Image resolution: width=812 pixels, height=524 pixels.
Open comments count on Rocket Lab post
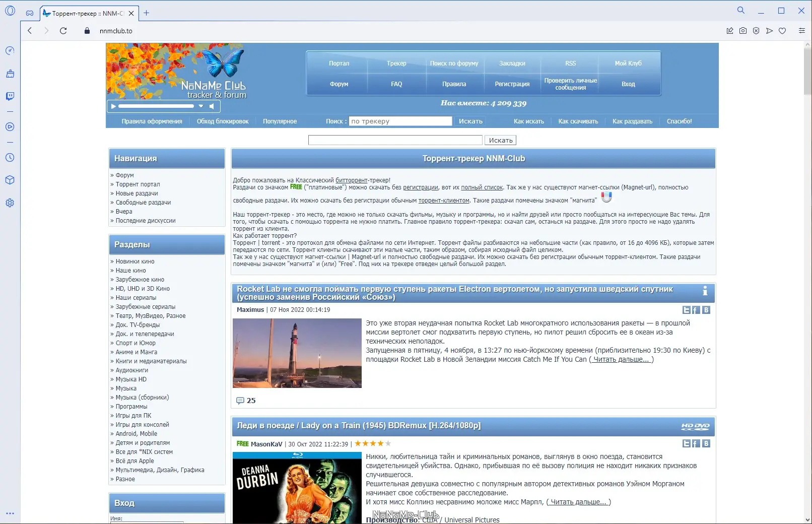(246, 401)
